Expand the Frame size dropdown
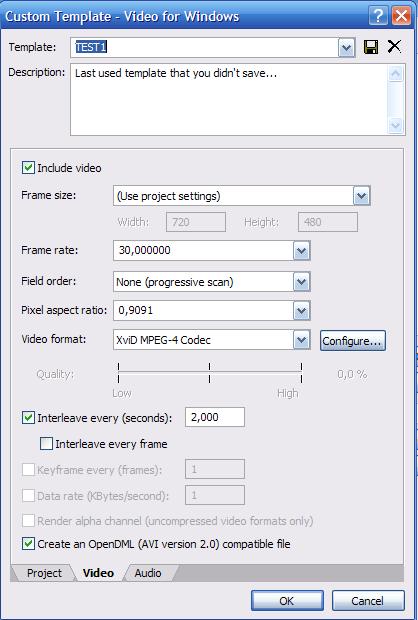The image size is (418, 620). pyautogui.click(x=361, y=196)
